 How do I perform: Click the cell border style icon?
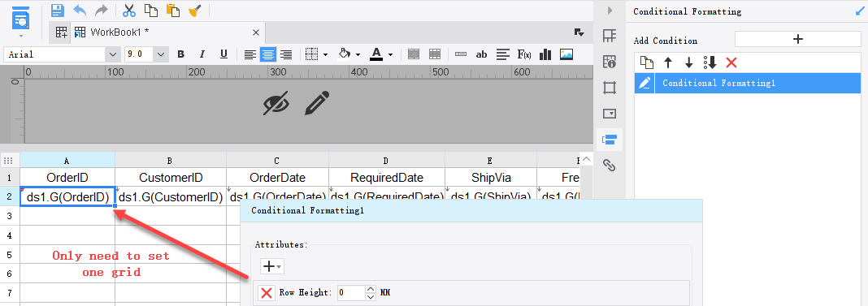(312, 54)
